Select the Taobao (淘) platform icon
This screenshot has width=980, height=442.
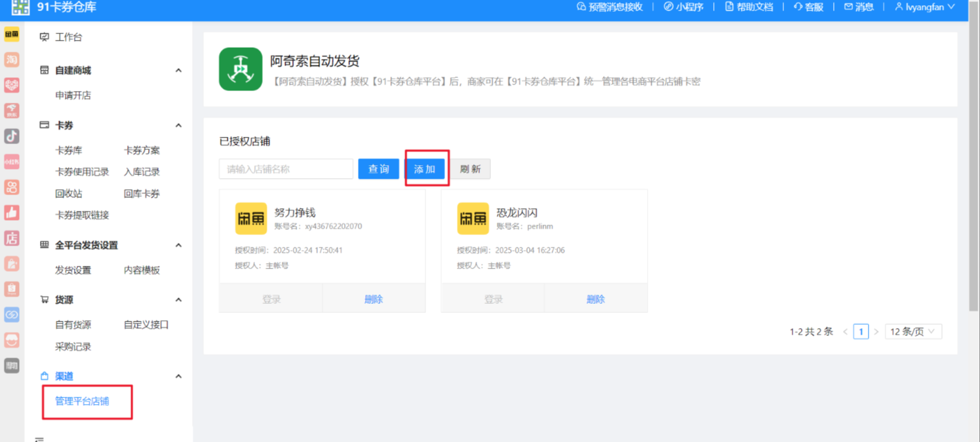click(x=12, y=60)
